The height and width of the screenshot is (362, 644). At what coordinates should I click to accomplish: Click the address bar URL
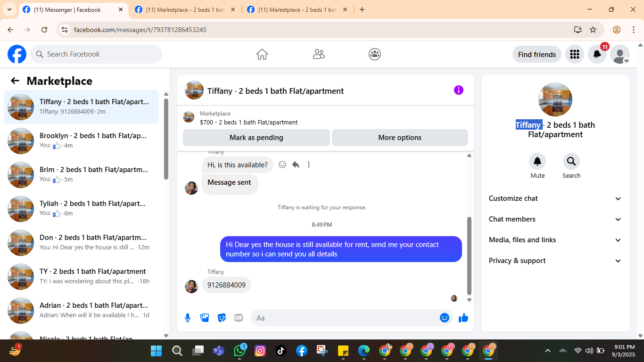click(x=140, y=30)
